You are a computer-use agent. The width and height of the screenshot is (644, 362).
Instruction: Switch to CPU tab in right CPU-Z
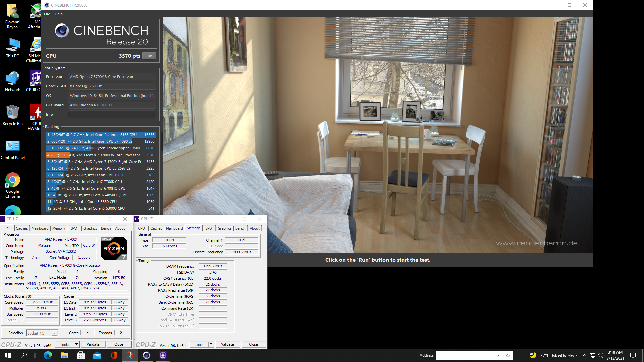(x=142, y=228)
